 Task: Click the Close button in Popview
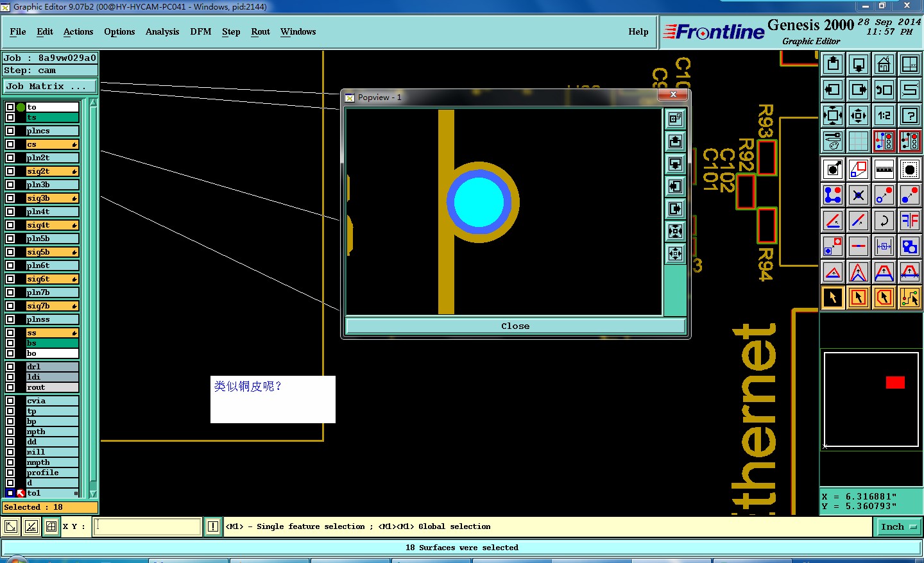click(x=515, y=326)
